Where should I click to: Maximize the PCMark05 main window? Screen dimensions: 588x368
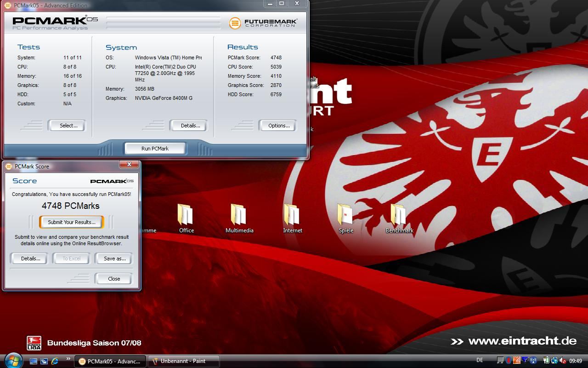282,3
